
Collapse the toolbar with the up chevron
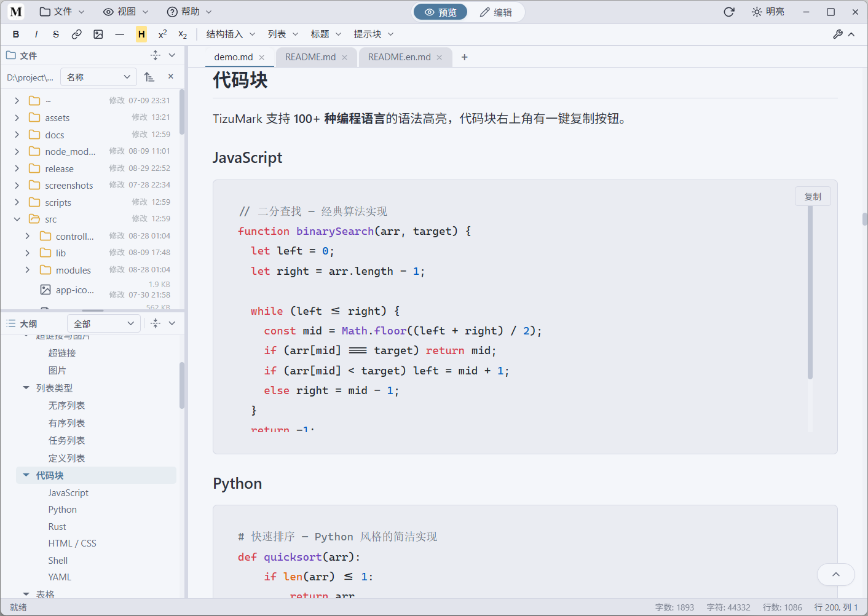(x=851, y=34)
